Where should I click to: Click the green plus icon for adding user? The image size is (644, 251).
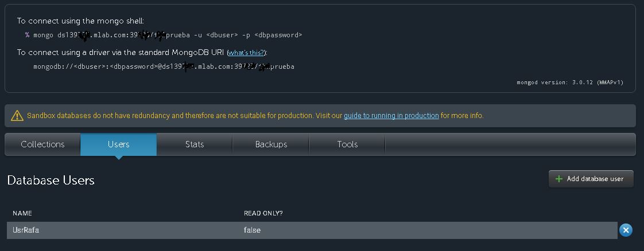558,179
